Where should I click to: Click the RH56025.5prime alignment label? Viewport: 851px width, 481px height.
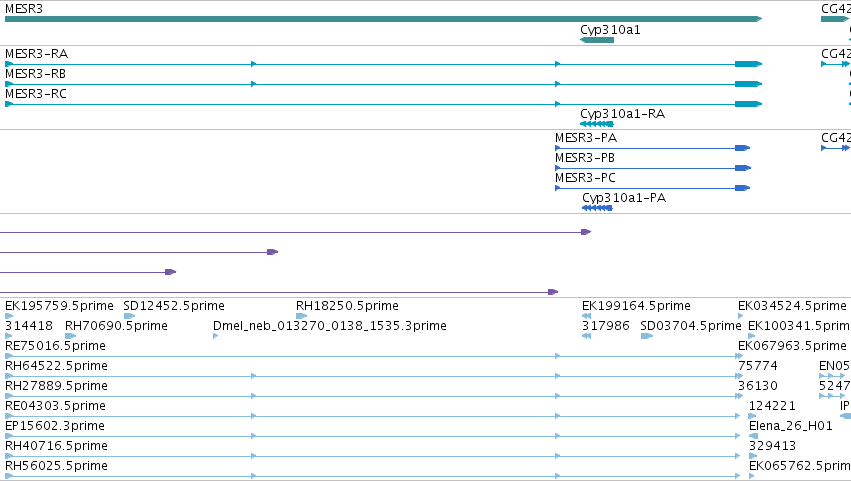[x=56, y=466]
